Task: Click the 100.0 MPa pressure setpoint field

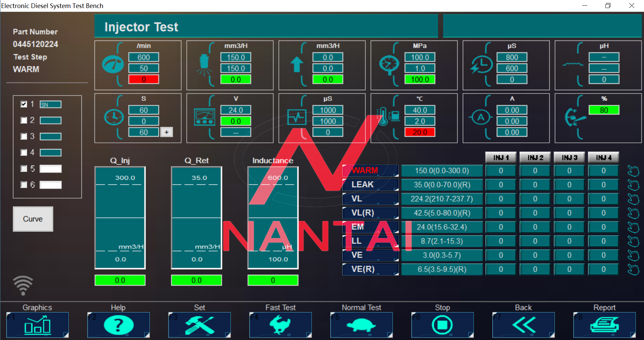Action: [420, 57]
